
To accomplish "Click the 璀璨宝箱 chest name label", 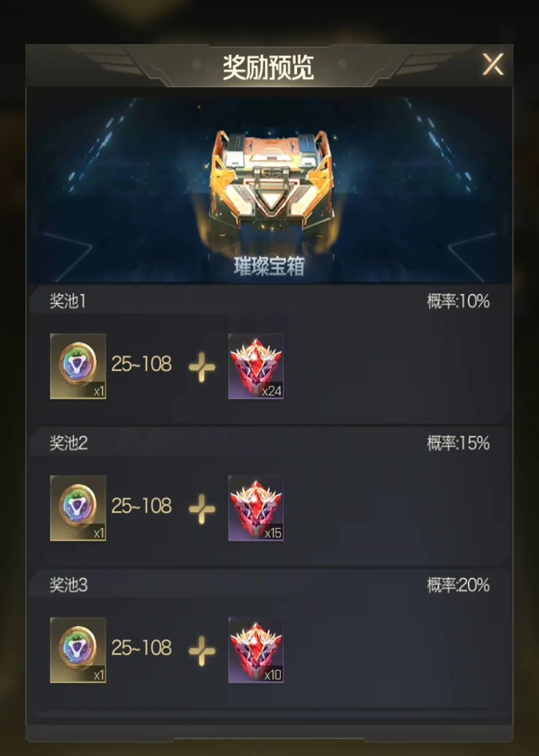I will (269, 266).
